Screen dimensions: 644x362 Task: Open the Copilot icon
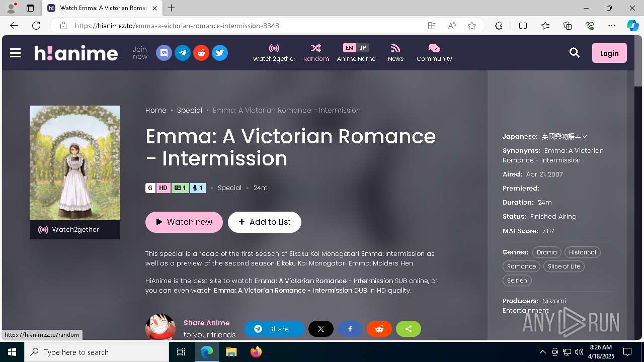click(x=632, y=26)
